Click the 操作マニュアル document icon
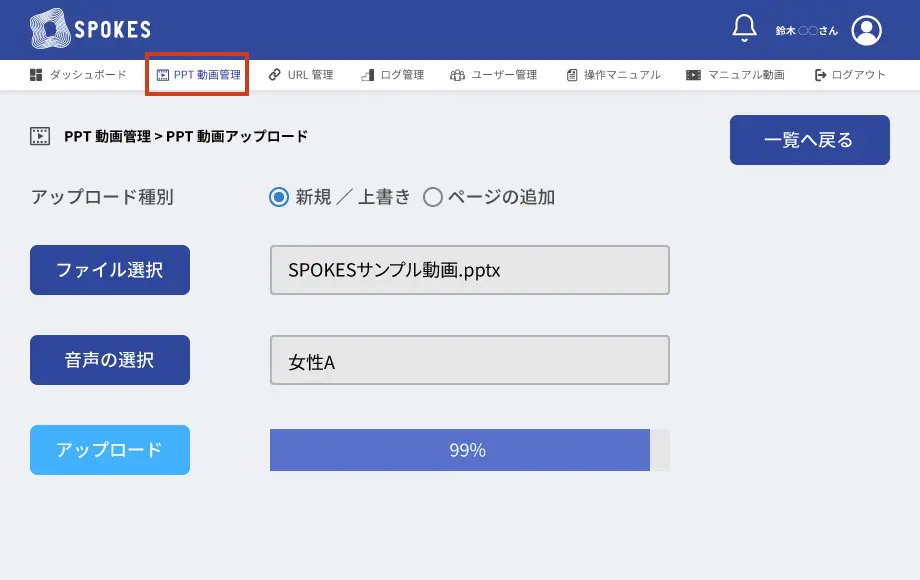Image resolution: width=920 pixels, height=580 pixels. pos(572,75)
